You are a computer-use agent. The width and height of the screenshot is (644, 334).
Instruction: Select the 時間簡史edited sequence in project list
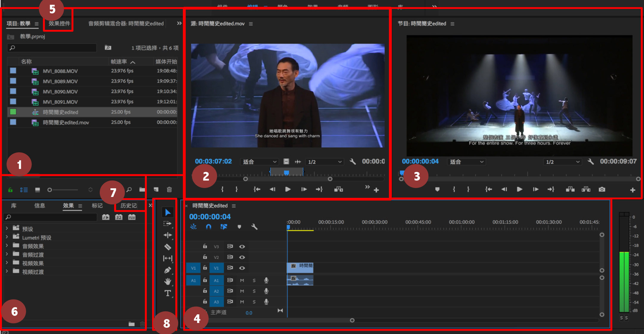[x=60, y=112]
